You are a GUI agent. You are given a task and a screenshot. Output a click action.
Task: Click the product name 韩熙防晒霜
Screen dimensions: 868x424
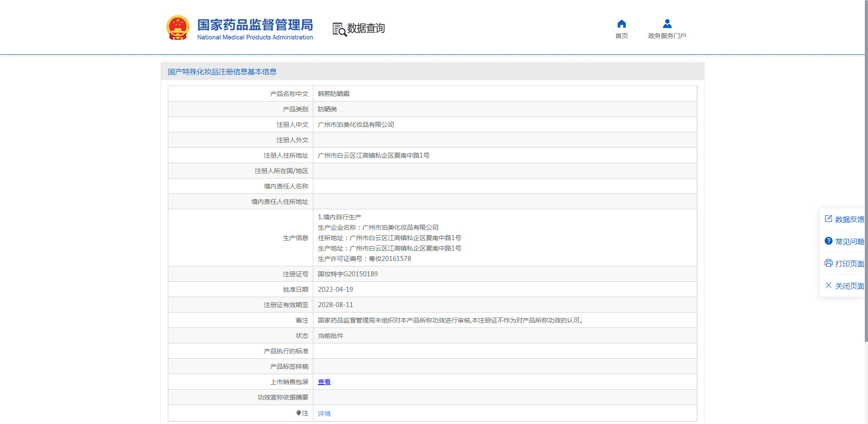[x=333, y=94]
